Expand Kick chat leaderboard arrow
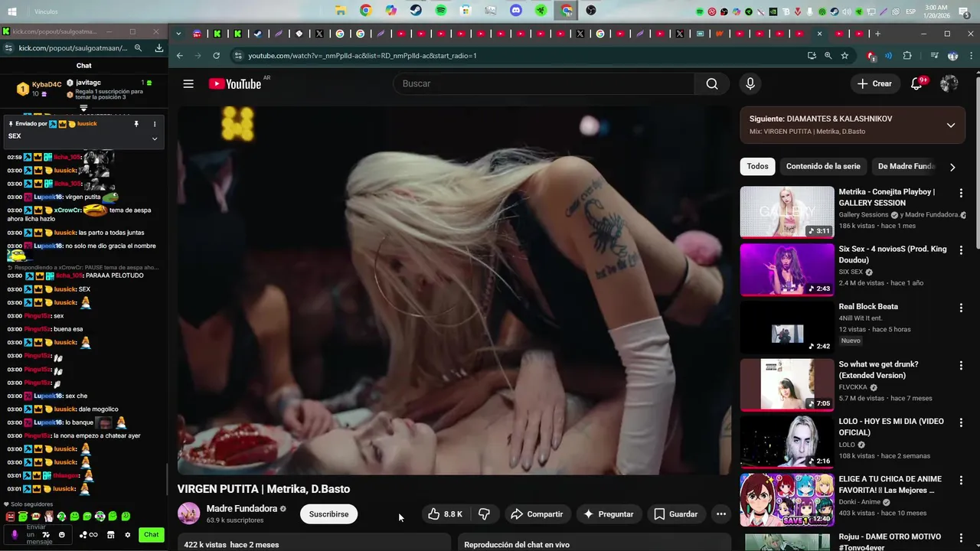 (84, 109)
